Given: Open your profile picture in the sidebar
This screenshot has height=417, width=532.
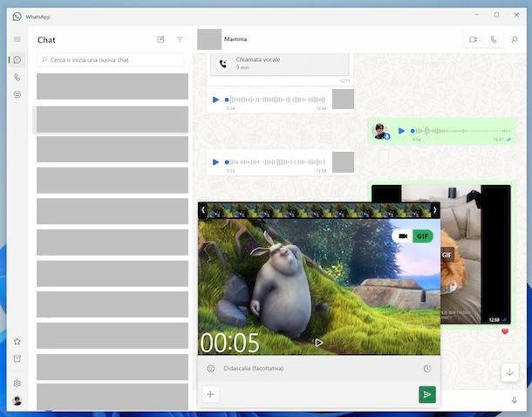Looking at the screenshot, I should [17, 400].
